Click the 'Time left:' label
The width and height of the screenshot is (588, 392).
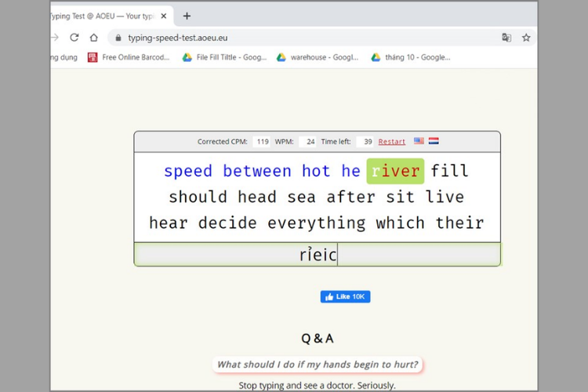click(336, 142)
